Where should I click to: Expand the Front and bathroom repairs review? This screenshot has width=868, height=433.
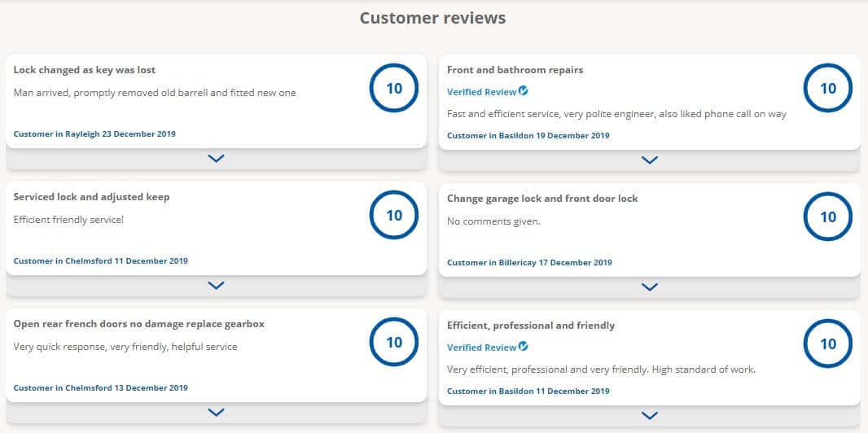click(x=649, y=160)
